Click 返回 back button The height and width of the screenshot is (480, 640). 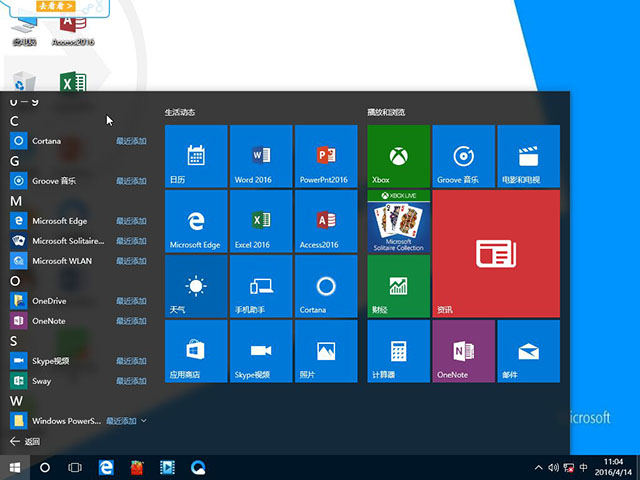(26, 441)
